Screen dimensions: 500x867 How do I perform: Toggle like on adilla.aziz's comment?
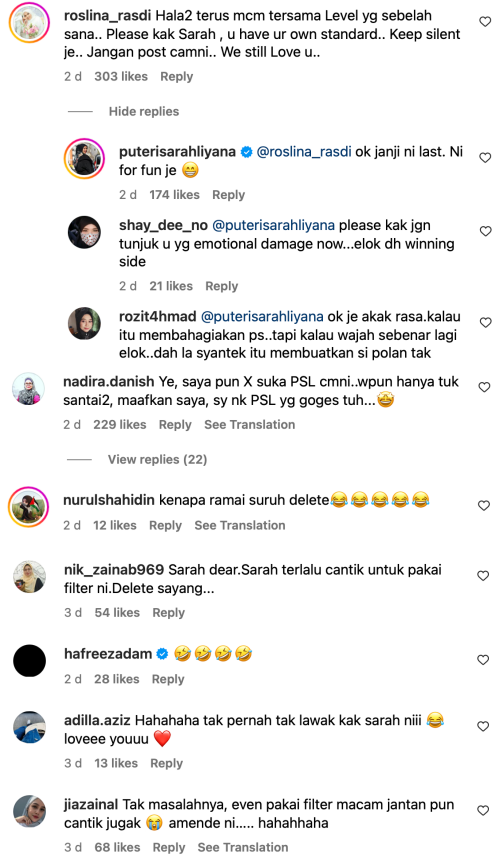point(483,727)
